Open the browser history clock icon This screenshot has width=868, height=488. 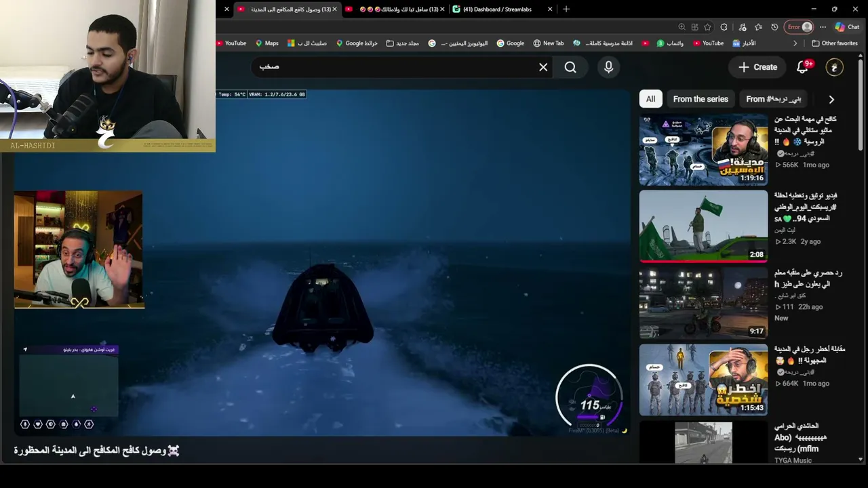pyautogui.click(x=774, y=27)
